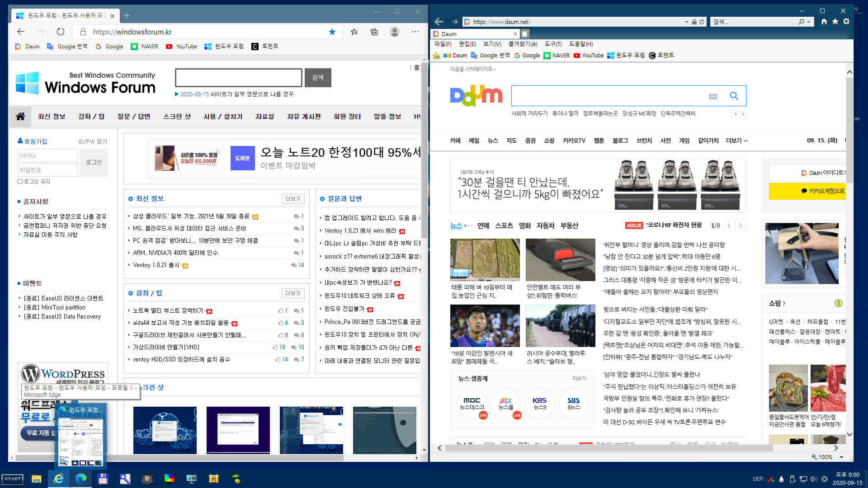Open Edge settings and more menu

(415, 32)
